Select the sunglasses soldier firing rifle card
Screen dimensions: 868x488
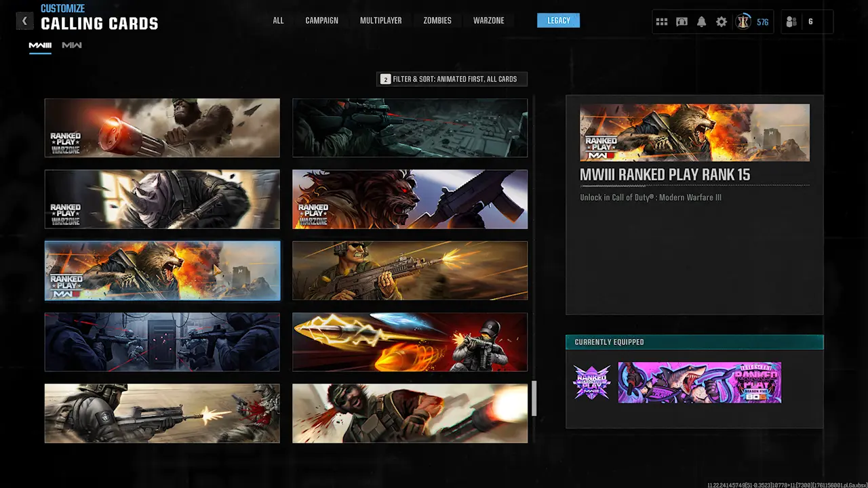[410, 270]
